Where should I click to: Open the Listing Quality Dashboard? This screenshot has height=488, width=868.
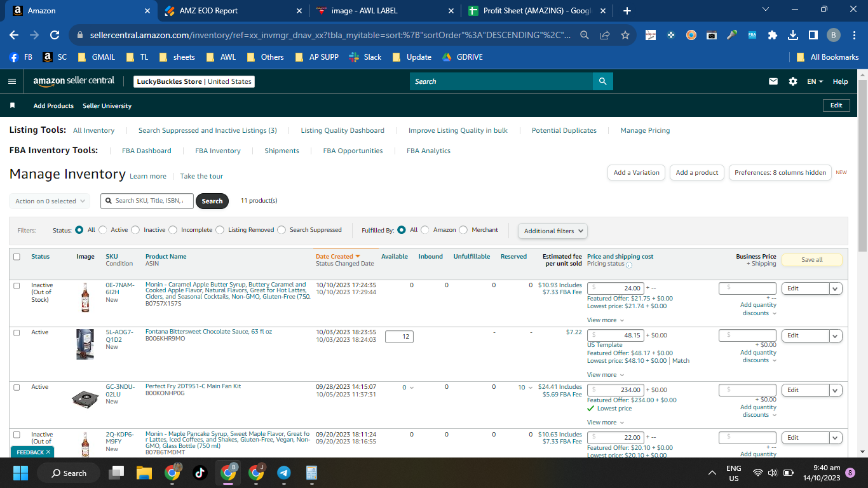(x=342, y=131)
